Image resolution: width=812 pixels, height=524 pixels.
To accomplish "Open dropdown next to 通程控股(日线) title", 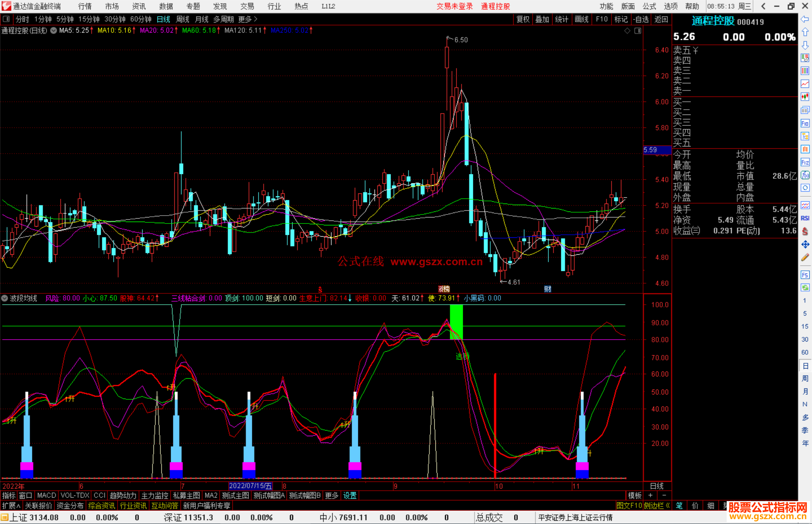I will 53,31.
